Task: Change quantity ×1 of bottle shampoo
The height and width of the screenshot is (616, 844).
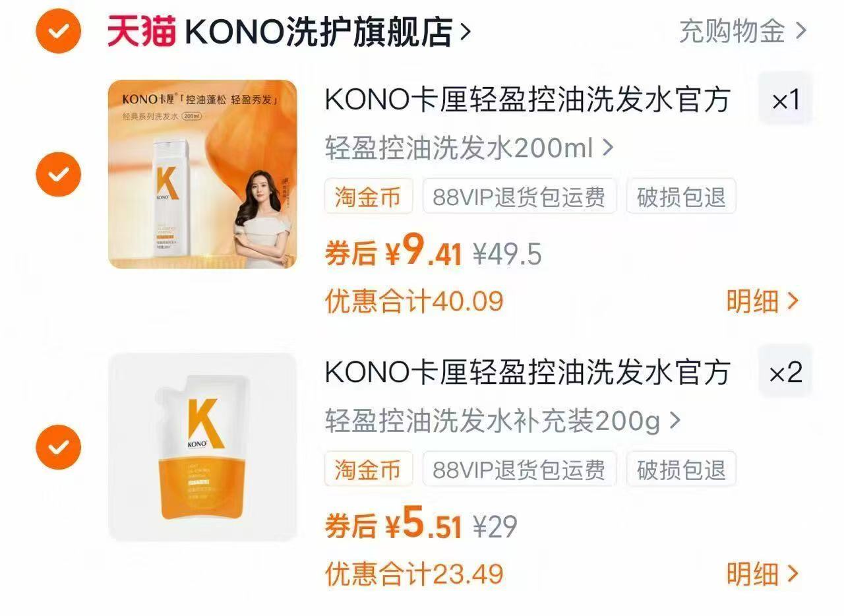Action: [x=785, y=99]
